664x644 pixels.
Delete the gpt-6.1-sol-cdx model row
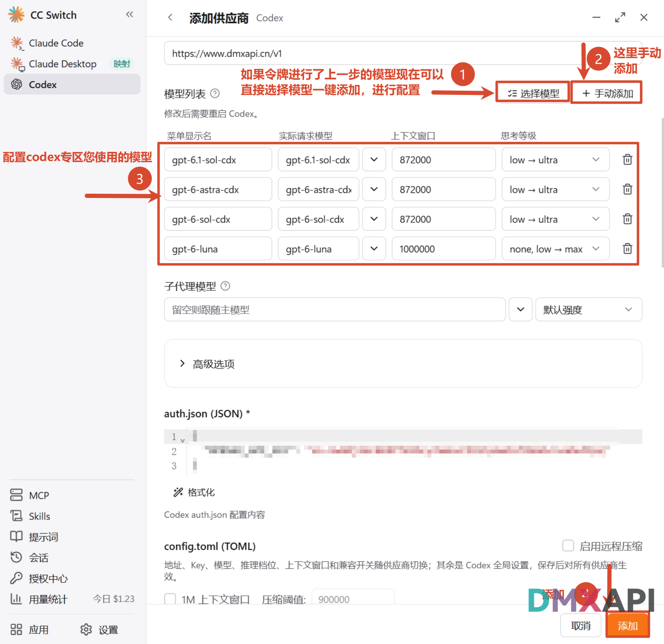click(x=627, y=160)
